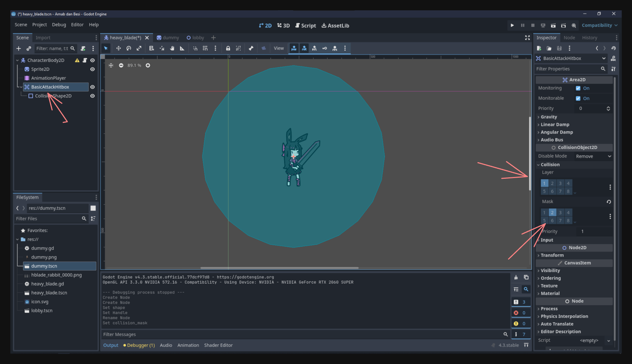Toggle scale (scl) keying mask
632x364 pixels.
pos(314,48)
